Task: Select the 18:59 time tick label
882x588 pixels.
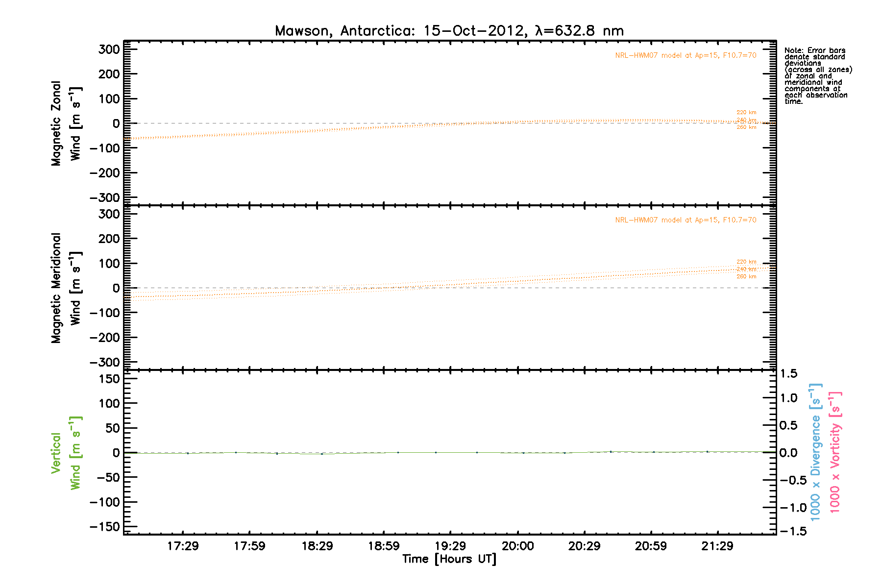Action: (x=384, y=546)
